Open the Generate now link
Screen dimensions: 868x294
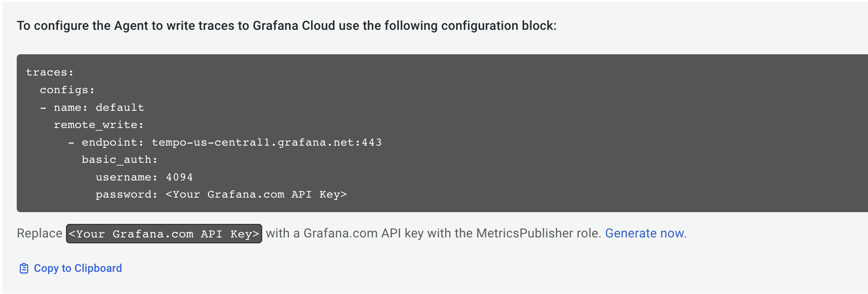click(x=644, y=233)
